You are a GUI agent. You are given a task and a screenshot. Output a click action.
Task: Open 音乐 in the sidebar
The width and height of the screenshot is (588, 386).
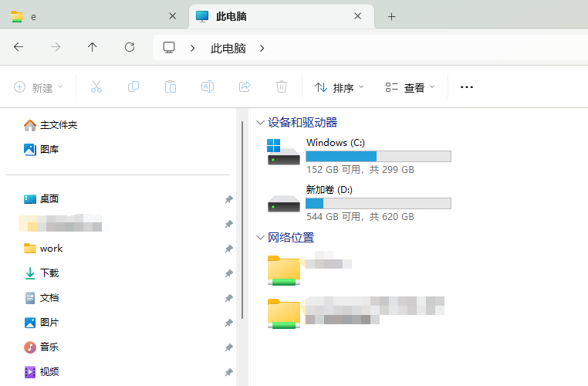[x=41, y=347]
